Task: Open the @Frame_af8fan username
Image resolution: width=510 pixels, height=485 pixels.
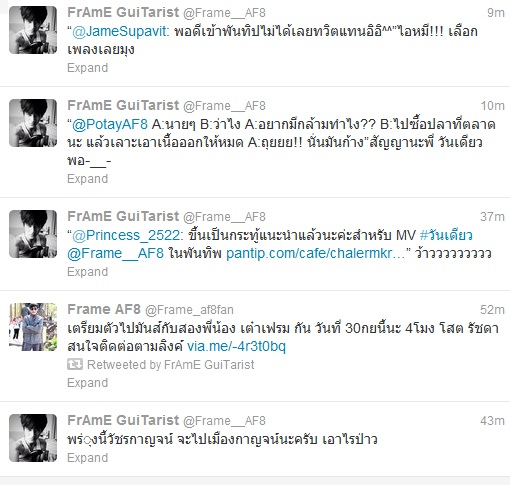Action: point(189,310)
